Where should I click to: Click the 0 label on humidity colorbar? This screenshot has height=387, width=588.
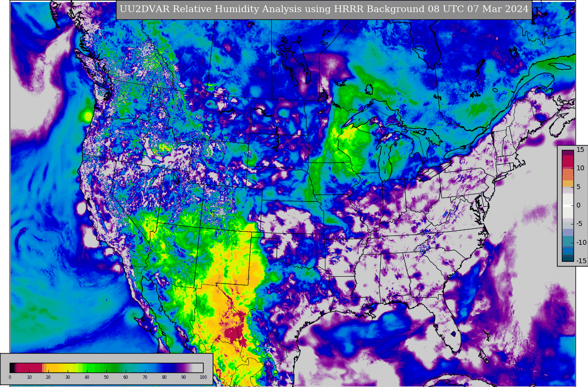10,377
